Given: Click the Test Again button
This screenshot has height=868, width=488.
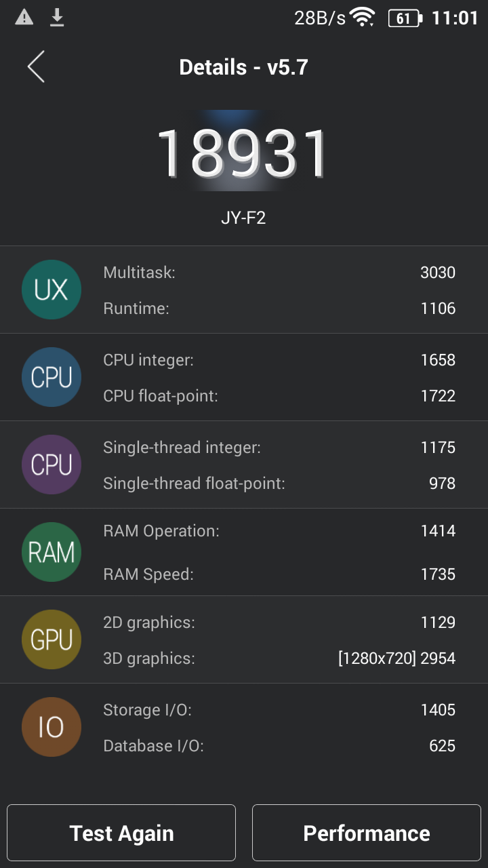Looking at the screenshot, I should point(121,833).
